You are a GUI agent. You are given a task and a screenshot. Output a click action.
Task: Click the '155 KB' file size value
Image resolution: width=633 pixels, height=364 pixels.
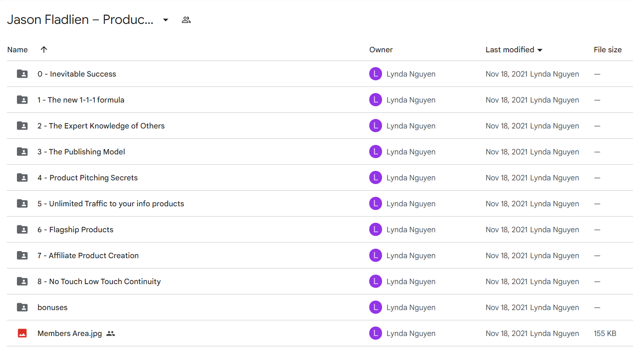click(605, 334)
